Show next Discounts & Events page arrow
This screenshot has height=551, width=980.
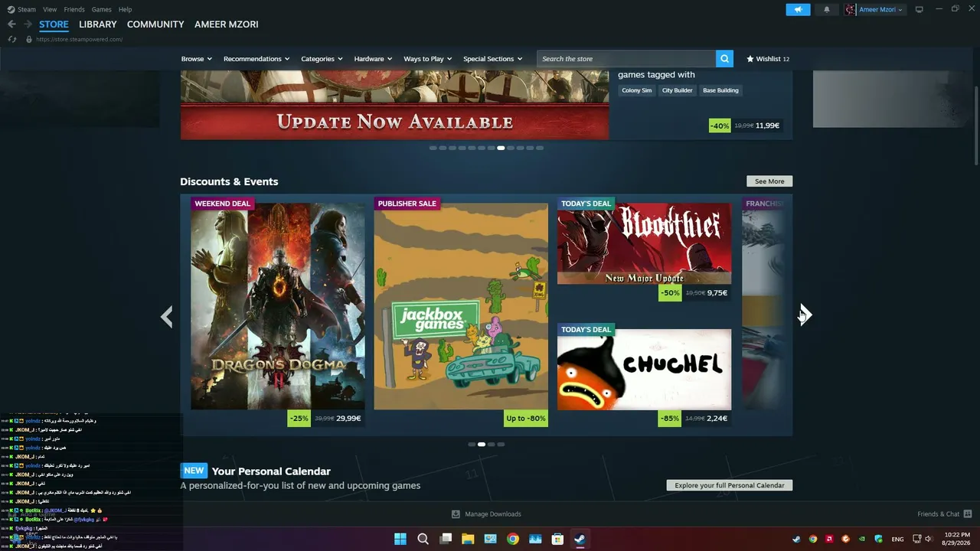click(805, 315)
